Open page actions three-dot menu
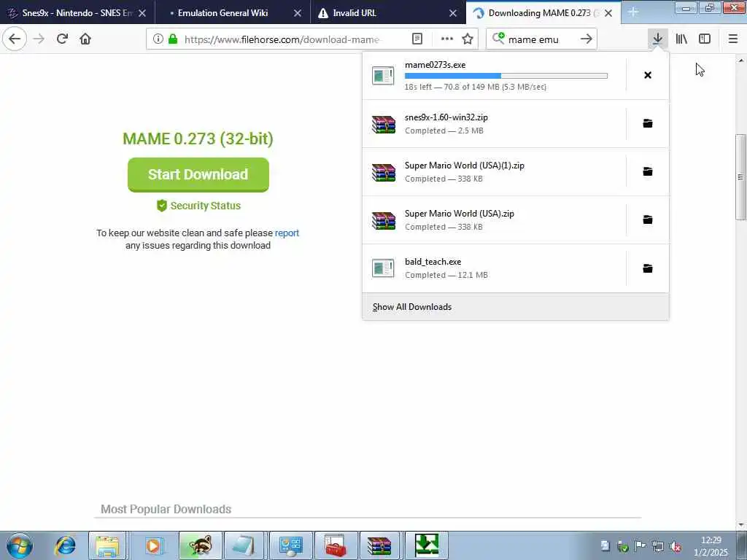747x560 pixels. [x=447, y=39]
